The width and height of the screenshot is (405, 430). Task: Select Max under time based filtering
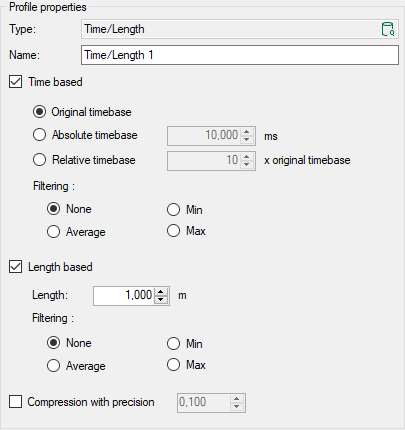click(173, 231)
